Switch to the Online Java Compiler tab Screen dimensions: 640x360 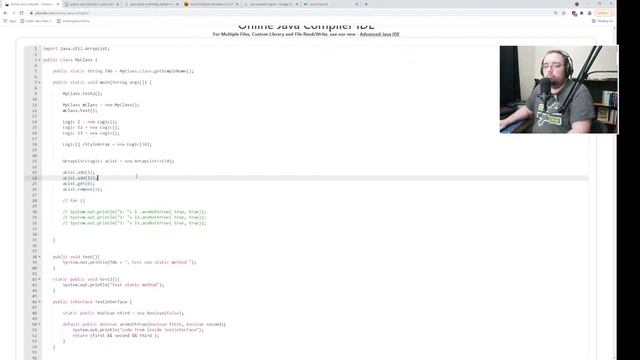click(31, 4)
